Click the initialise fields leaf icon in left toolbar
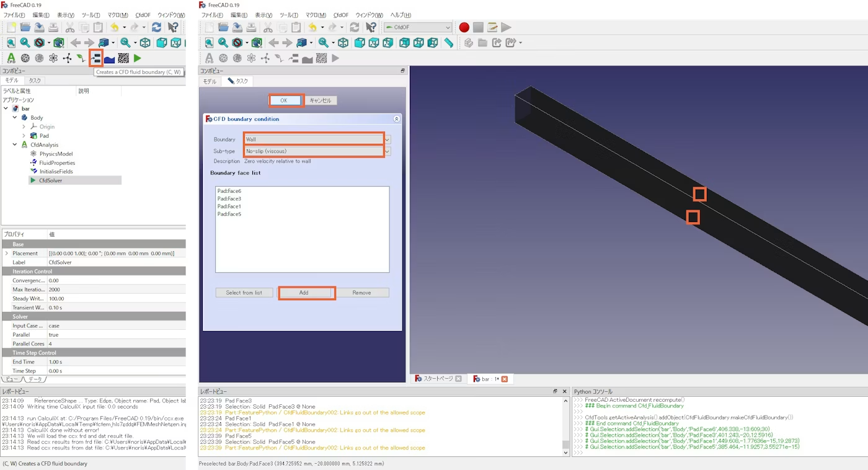Image resolution: width=868 pixels, height=470 pixels. click(x=81, y=58)
